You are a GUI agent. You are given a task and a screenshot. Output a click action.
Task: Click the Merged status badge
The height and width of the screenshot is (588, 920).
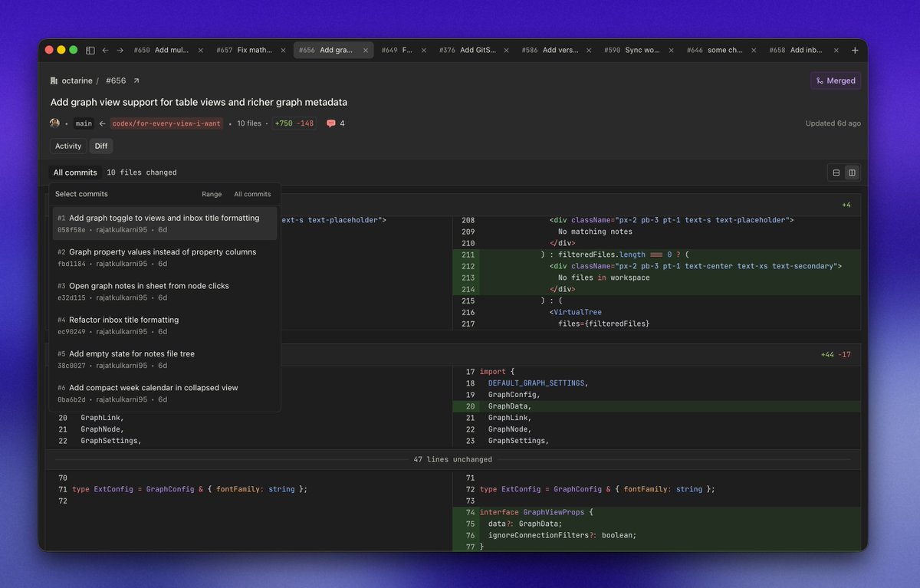pos(836,80)
